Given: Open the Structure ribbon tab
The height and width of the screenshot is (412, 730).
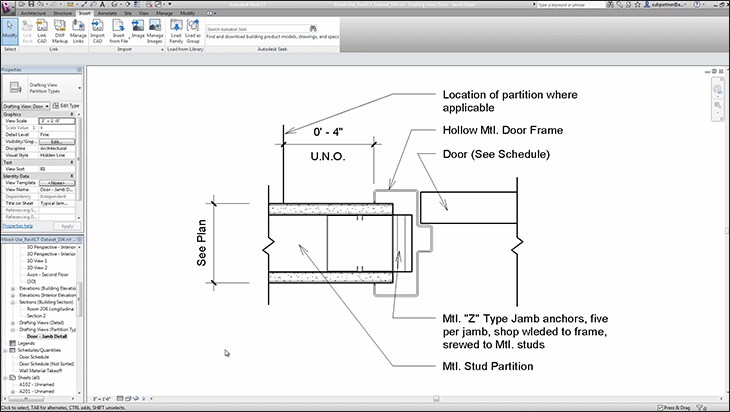Looking at the screenshot, I should pyautogui.click(x=62, y=13).
